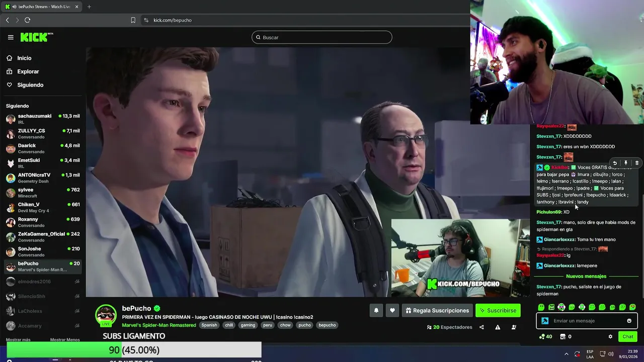Insert the last quick emote in row

pyautogui.click(x=632, y=307)
